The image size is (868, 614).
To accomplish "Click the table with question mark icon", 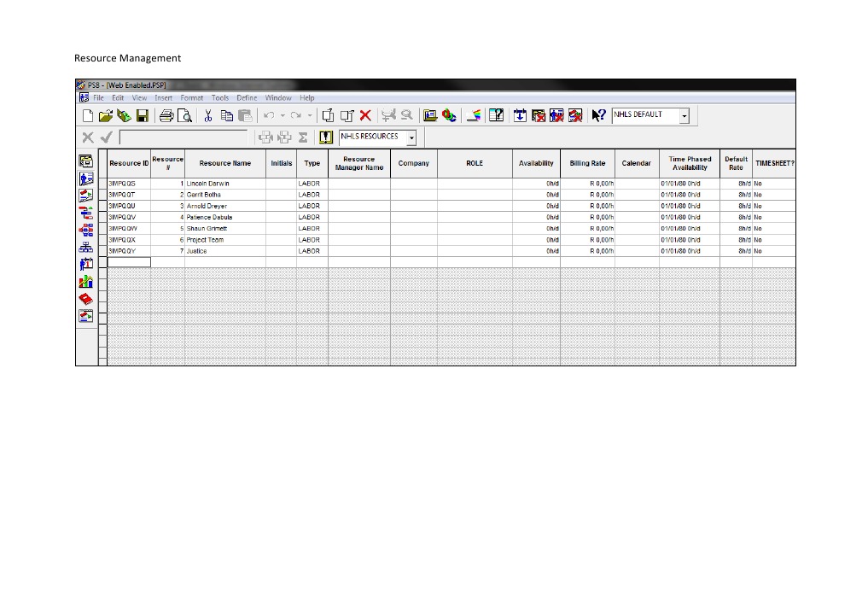I will click(x=497, y=115).
